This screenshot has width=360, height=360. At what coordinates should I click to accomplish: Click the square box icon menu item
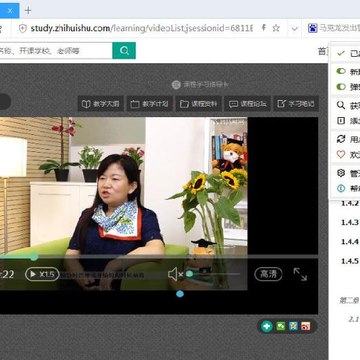345,121
